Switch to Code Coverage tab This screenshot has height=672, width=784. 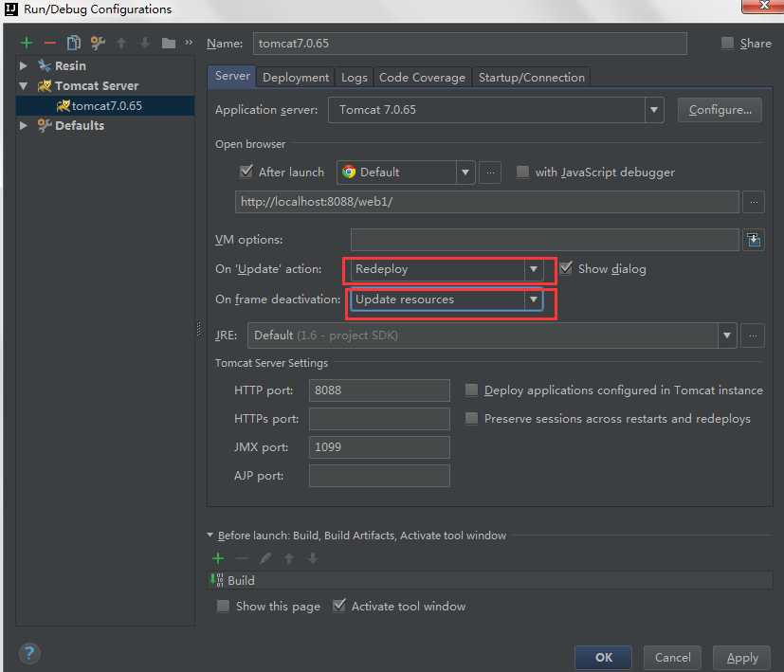pyautogui.click(x=422, y=78)
